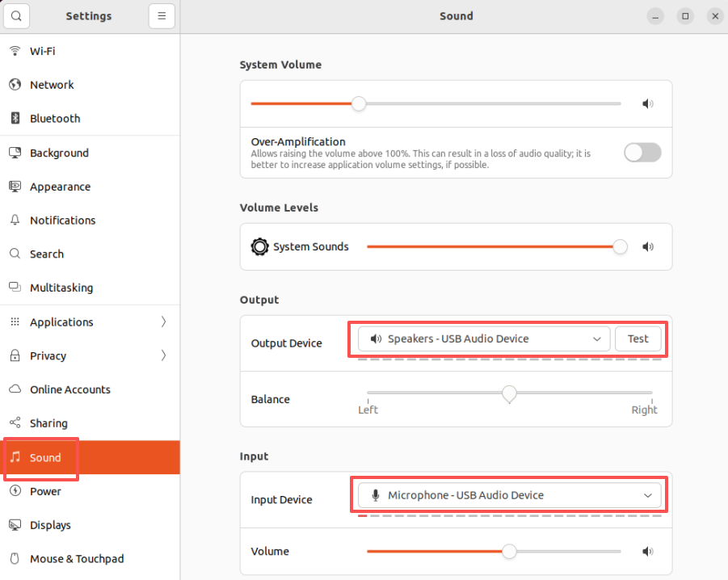The height and width of the screenshot is (580, 728).
Task: Click the Balance slider handle
Action: click(x=509, y=394)
